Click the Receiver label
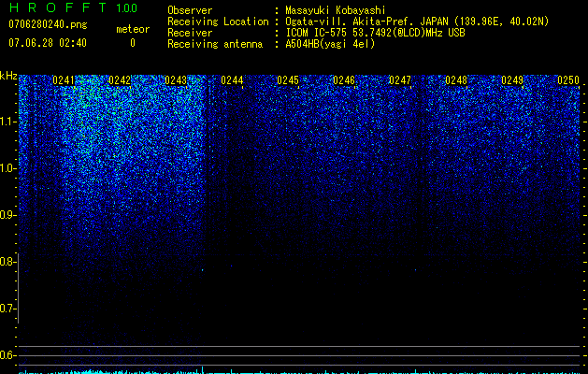 pos(190,33)
